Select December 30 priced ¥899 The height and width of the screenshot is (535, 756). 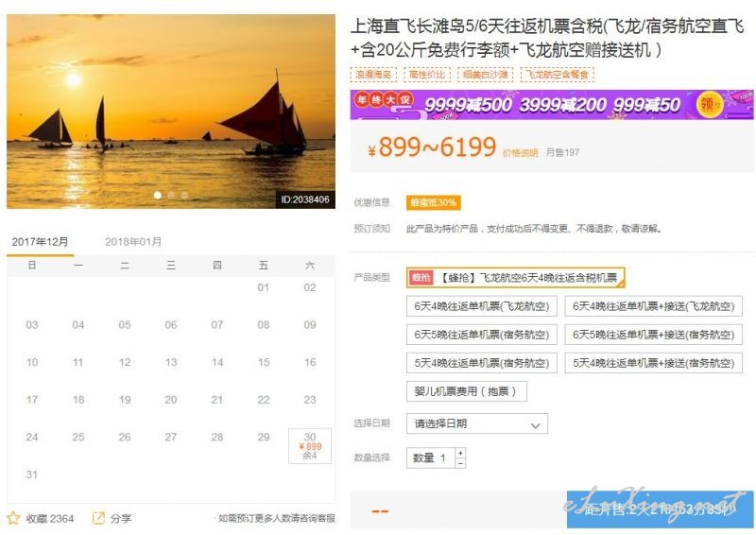(x=310, y=446)
